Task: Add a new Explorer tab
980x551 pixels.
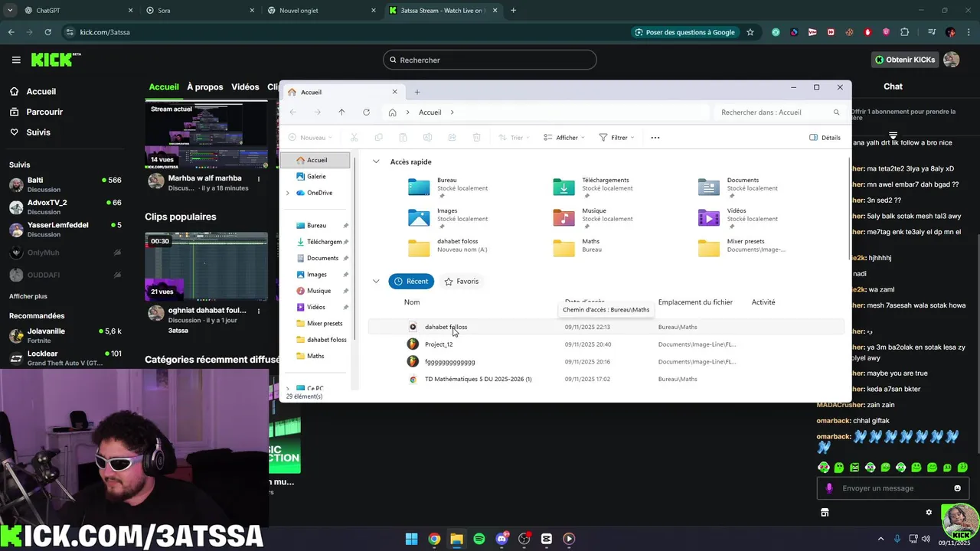Action: pos(417,92)
